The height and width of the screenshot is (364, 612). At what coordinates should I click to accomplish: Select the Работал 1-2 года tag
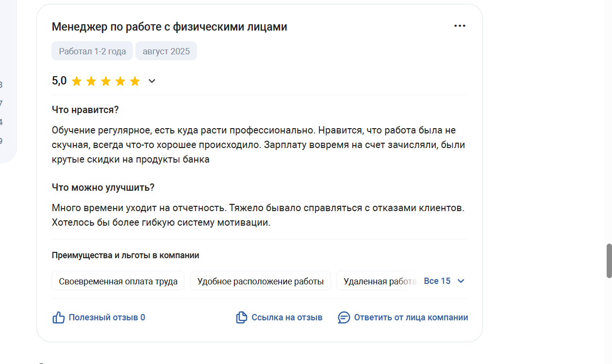click(x=92, y=51)
